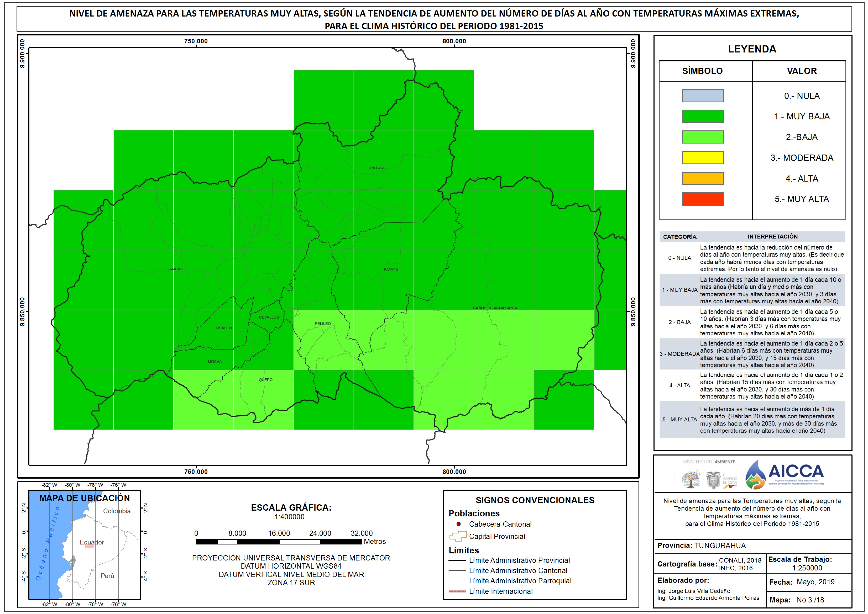868x614 pixels.
Task: Click the graphic scale bar
Action: [x=279, y=542]
